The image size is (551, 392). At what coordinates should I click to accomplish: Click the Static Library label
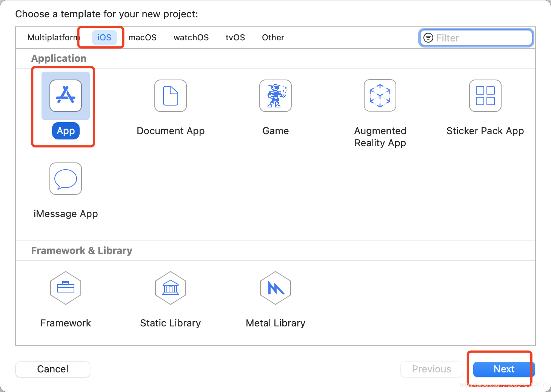coord(171,323)
